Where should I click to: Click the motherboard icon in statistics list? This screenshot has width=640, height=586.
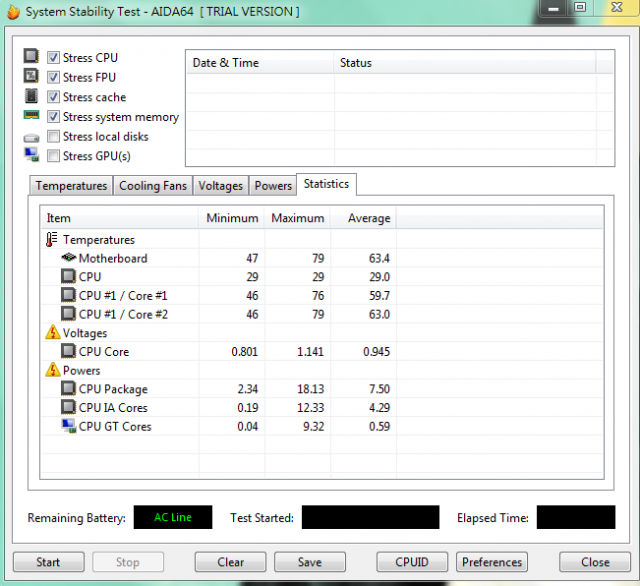[69, 257]
